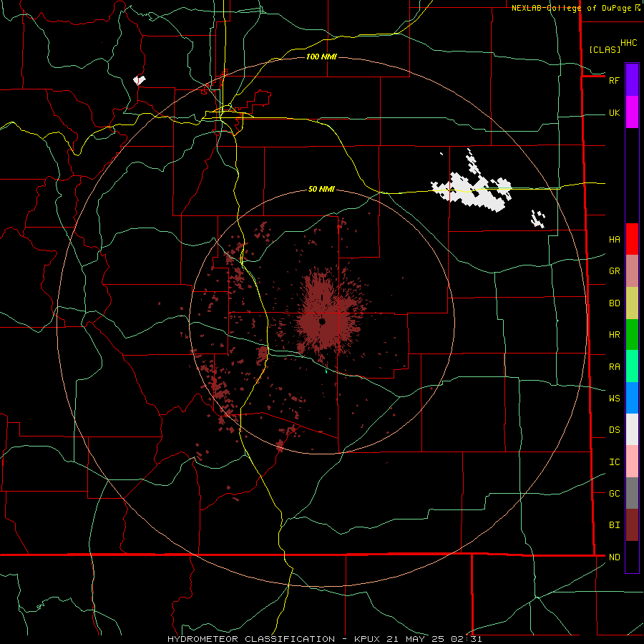Click the 50 NMI range ring label

coord(321,190)
